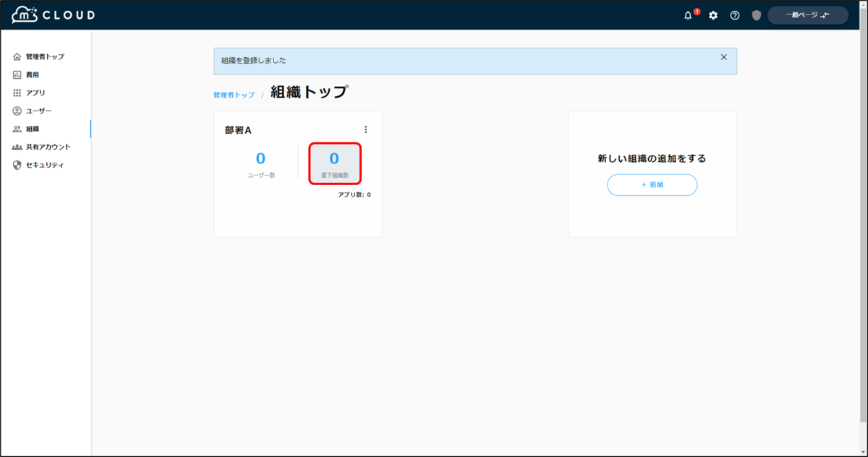Select the 管理者トップ home icon in the sidebar
This screenshot has height=457, width=868.
tap(16, 56)
